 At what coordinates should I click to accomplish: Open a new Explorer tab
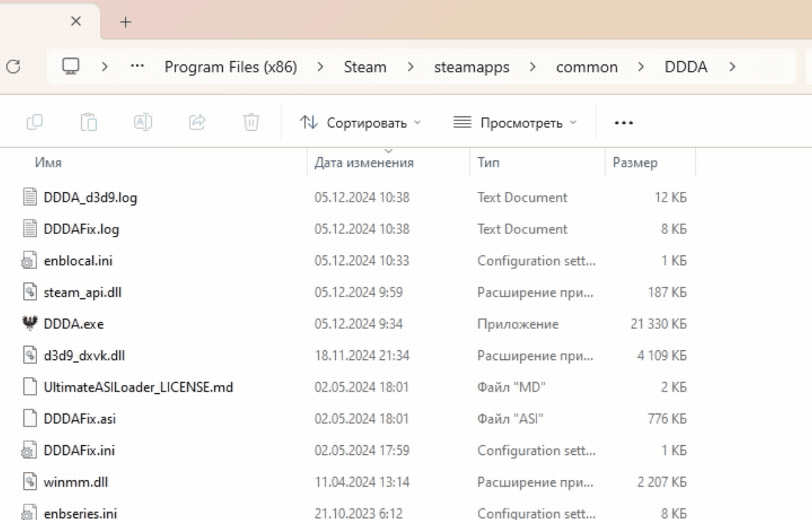125,22
